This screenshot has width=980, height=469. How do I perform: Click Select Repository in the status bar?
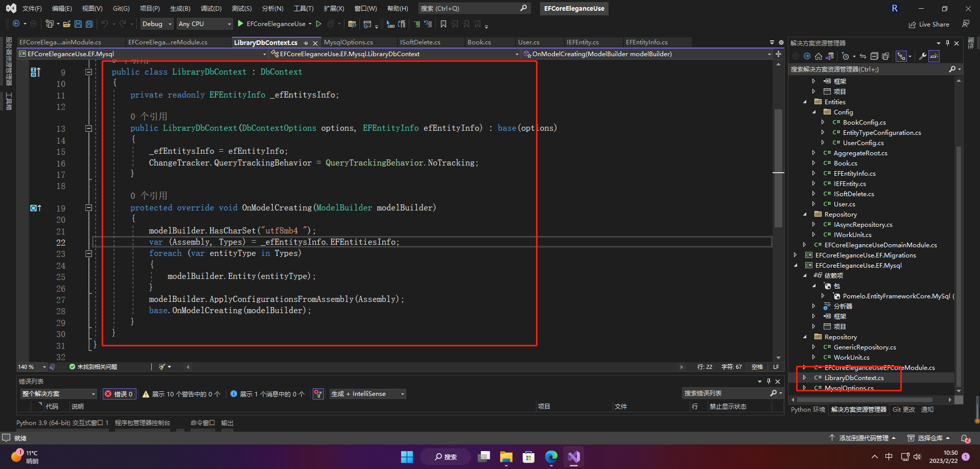pyautogui.click(x=928, y=438)
